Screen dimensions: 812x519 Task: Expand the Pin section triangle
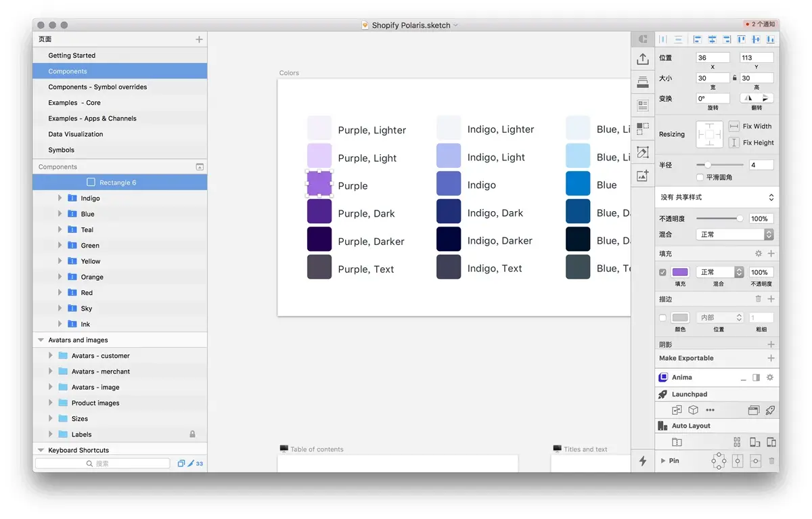tap(662, 461)
